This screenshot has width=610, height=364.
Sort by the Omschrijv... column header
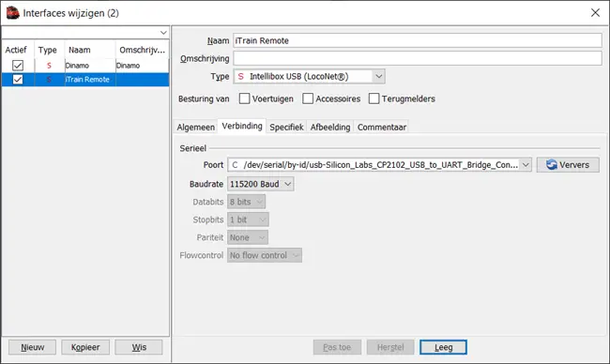point(143,50)
